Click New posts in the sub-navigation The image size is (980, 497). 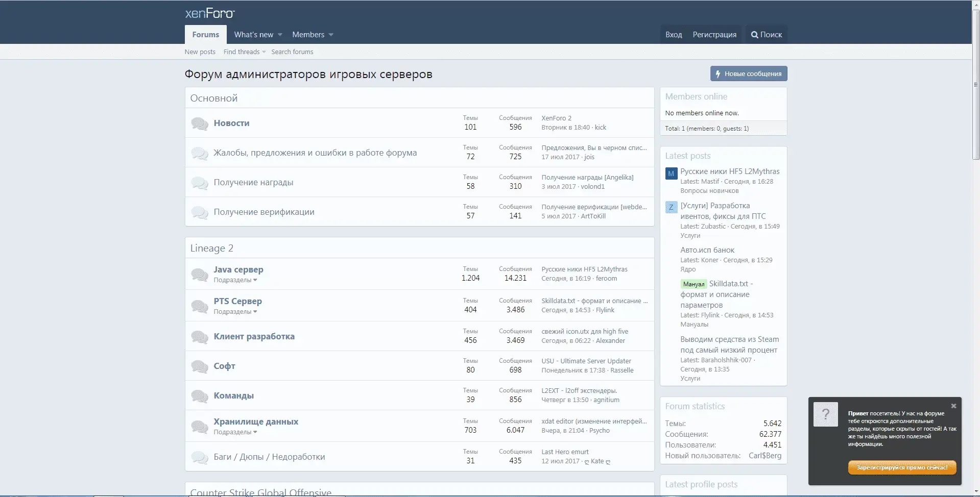pos(200,52)
